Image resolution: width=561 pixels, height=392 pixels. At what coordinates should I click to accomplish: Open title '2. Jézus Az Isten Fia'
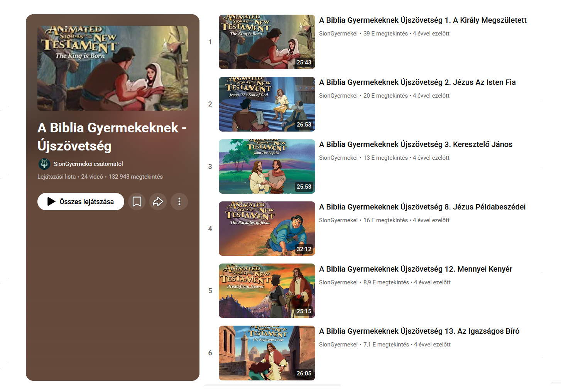(x=417, y=82)
